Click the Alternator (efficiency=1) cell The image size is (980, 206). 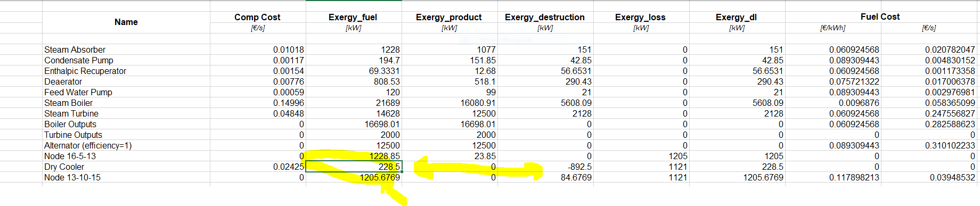point(126,145)
